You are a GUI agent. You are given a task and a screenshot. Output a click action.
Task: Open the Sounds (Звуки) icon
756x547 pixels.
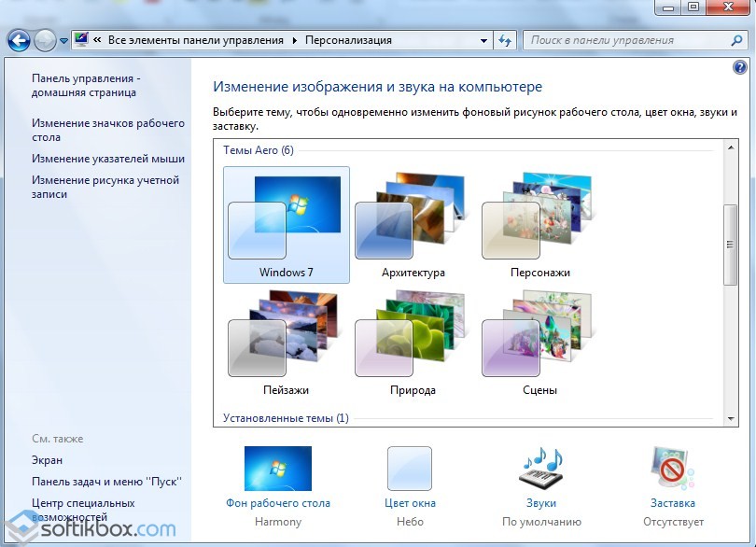click(x=541, y=469)
